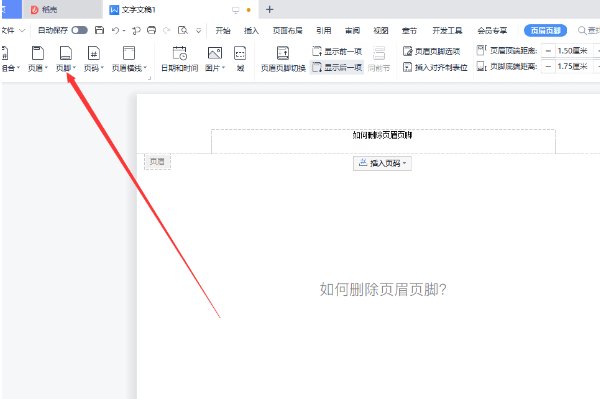Viewport: 600px width, 399px height.
Task: Click the save disk icon
Action: point(99,30)
